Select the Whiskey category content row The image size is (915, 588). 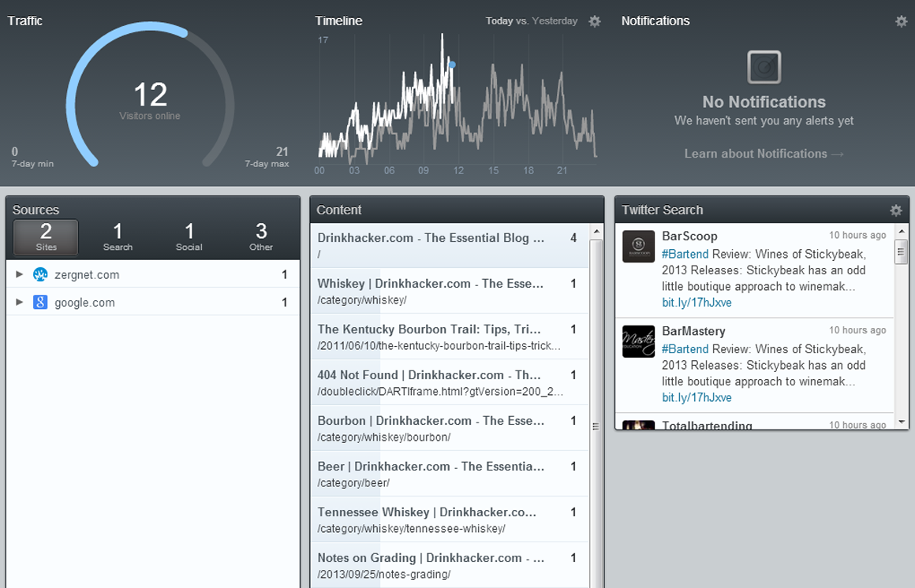[x=450, y=291]
